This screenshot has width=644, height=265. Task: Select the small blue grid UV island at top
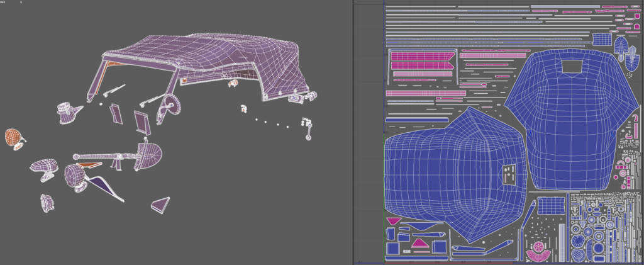(x=602, y=40)
